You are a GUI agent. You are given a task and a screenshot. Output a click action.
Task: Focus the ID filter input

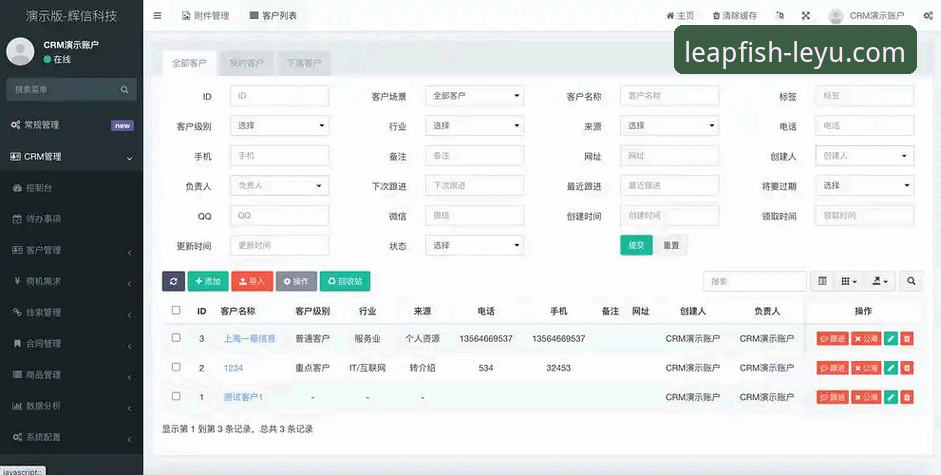[x=280, y=95]
